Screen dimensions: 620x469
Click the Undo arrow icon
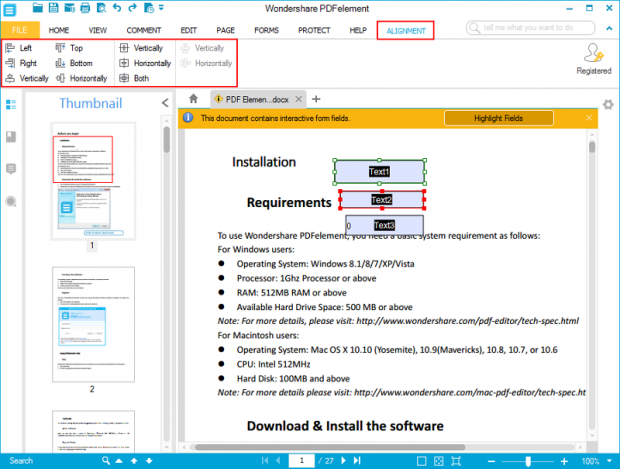point(117,8)
